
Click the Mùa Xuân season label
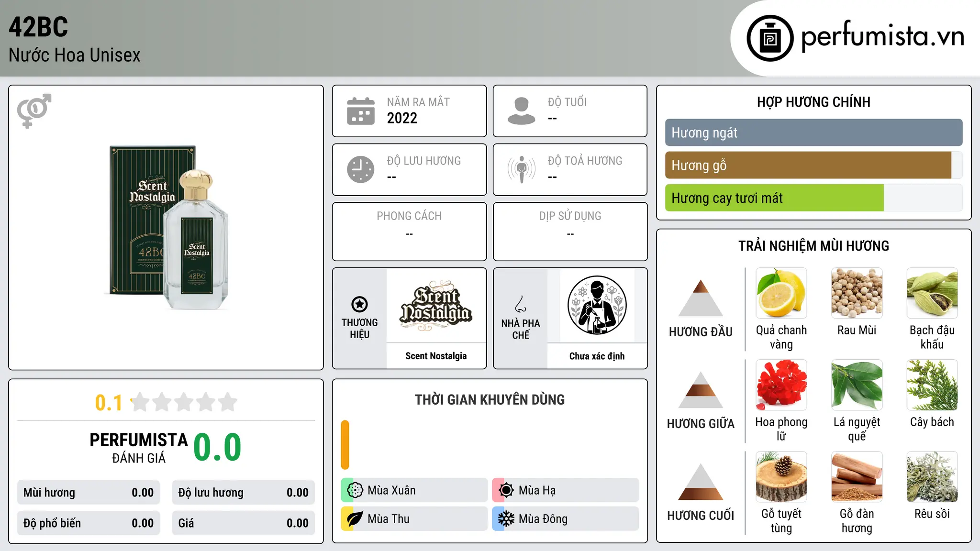point(391,490)
